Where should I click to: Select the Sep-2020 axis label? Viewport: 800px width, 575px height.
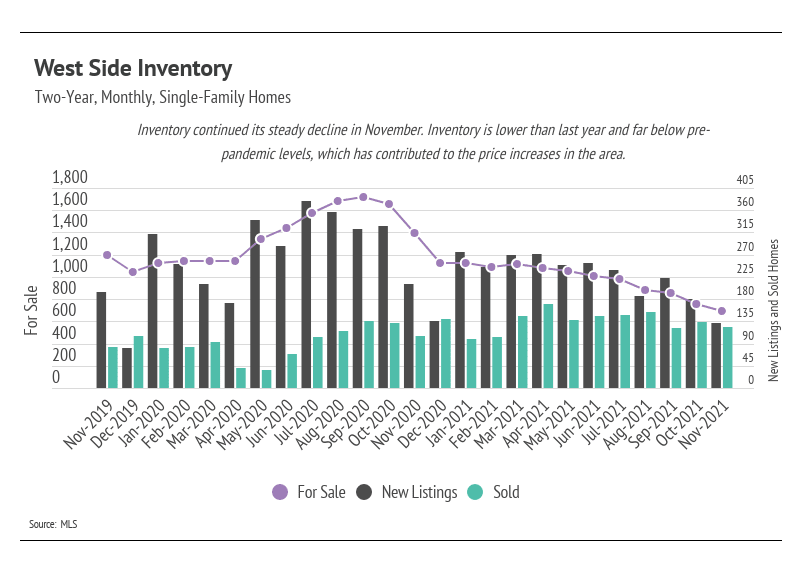coord(344,424)
